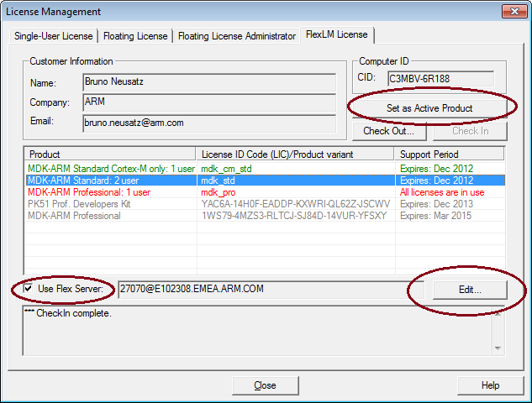Click the Check Out... button
The width and height of the screenshot is (532, 403).
pos(389,131)
